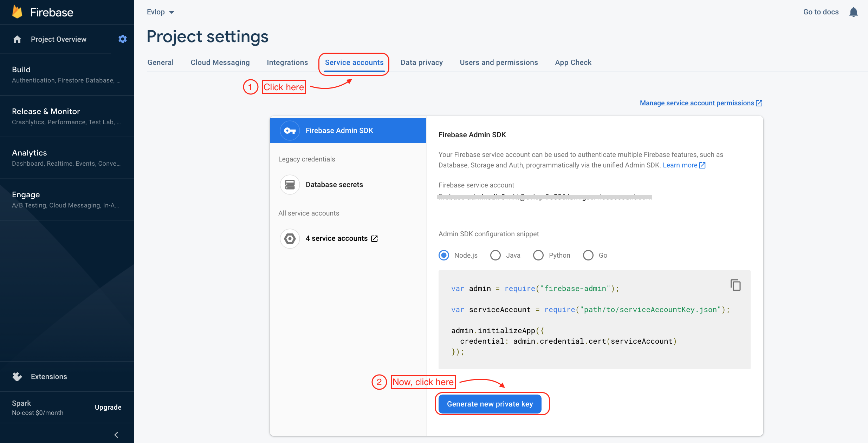Click external link icon beside Manage permissions
This screenshot has width=868, height=443.
tap(759, 103)
